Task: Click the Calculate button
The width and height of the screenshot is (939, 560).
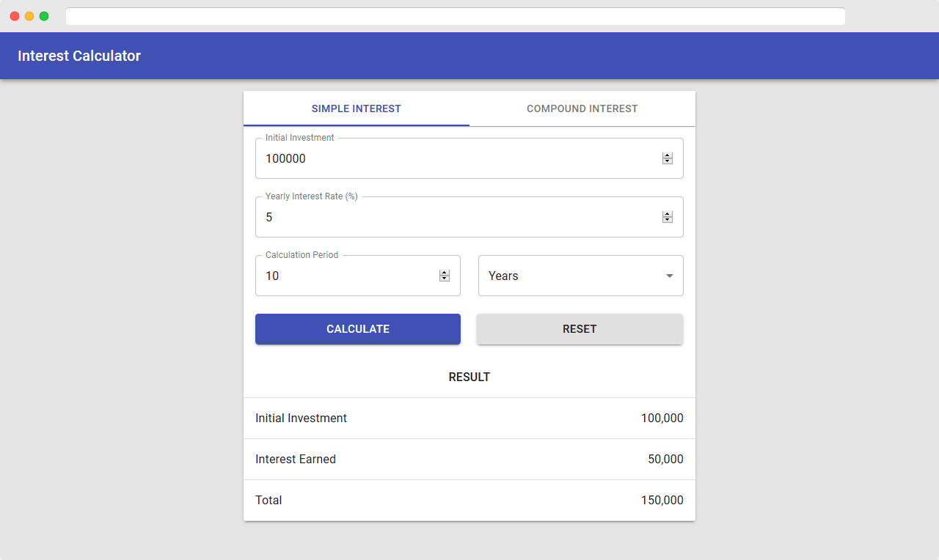Action: [x=358, y=329]
